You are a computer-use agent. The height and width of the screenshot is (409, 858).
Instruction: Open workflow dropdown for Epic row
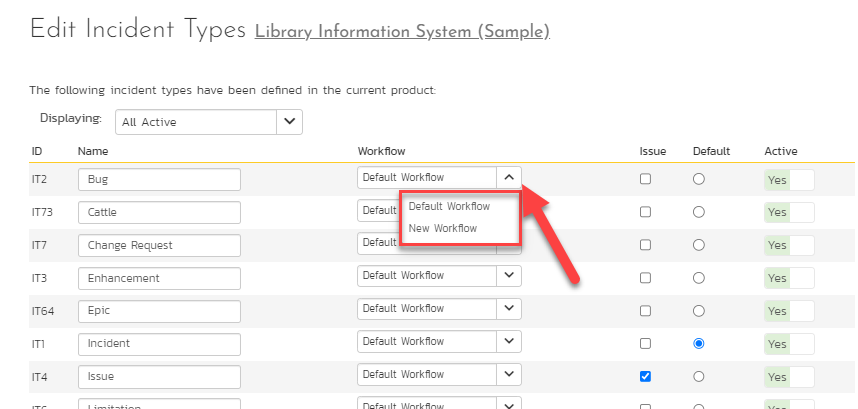508,309
